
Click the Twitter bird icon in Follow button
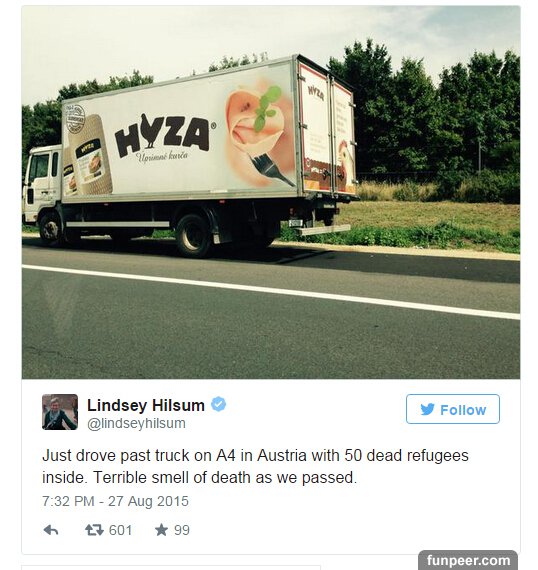pos(427,409)
